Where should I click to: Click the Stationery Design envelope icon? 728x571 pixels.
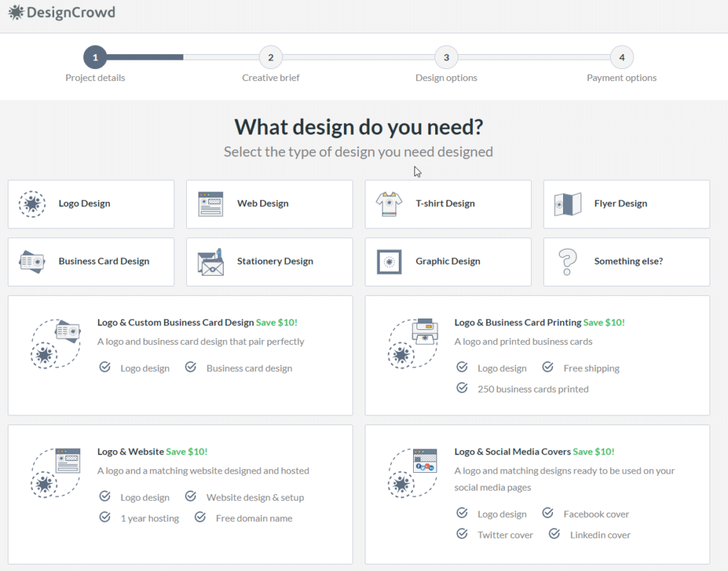(210, 262)
